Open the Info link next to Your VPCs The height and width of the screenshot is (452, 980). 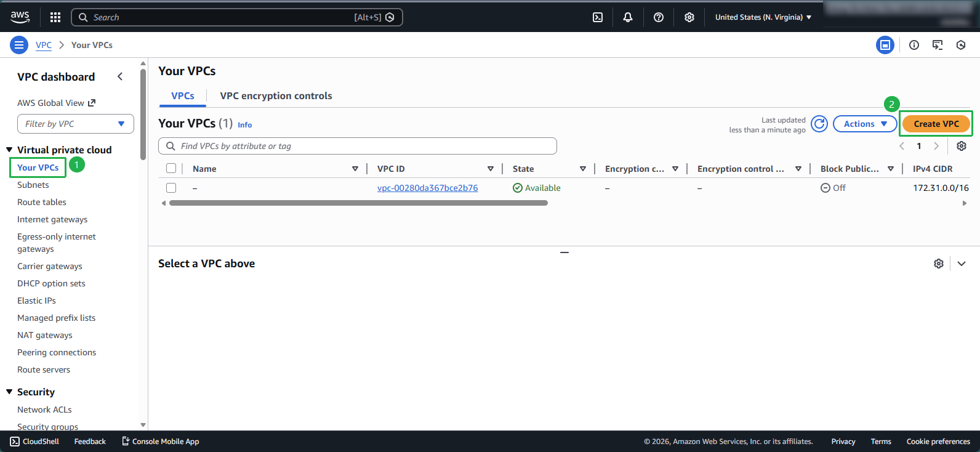[245, 125]
